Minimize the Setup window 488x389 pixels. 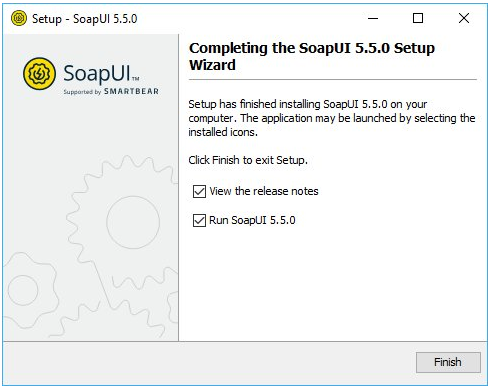point(373,18)
